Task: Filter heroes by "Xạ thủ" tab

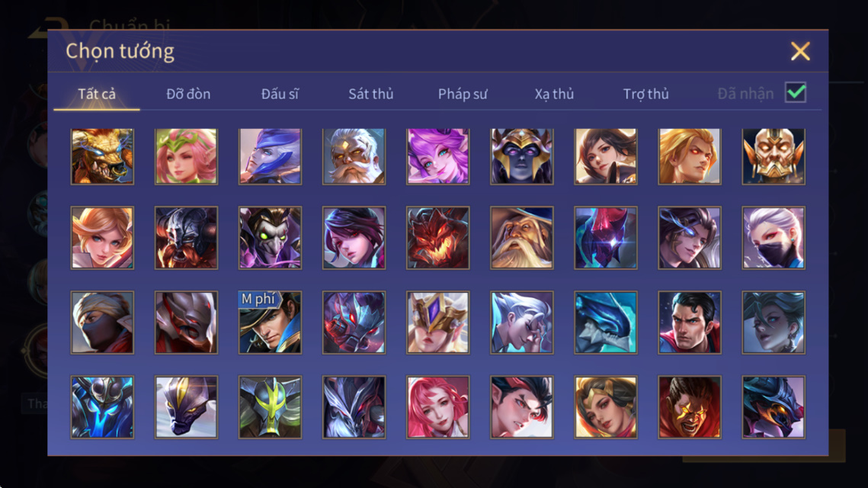Action: pos(554,94)
